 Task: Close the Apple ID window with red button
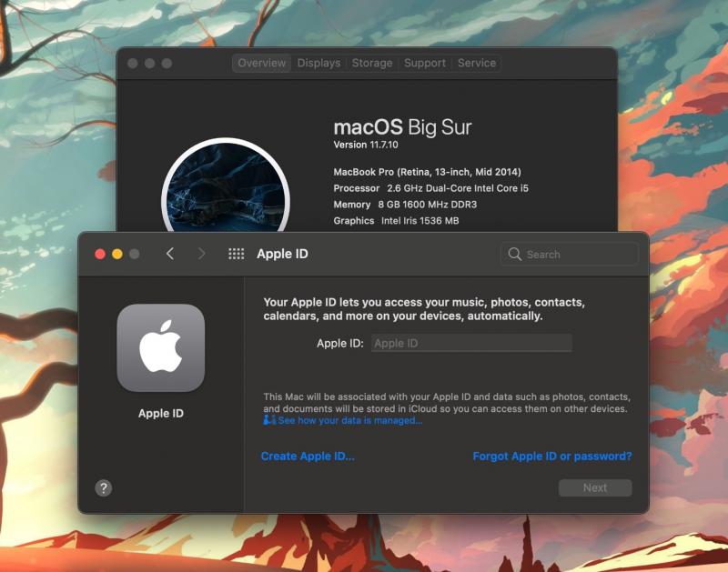(x=100, y=254)
